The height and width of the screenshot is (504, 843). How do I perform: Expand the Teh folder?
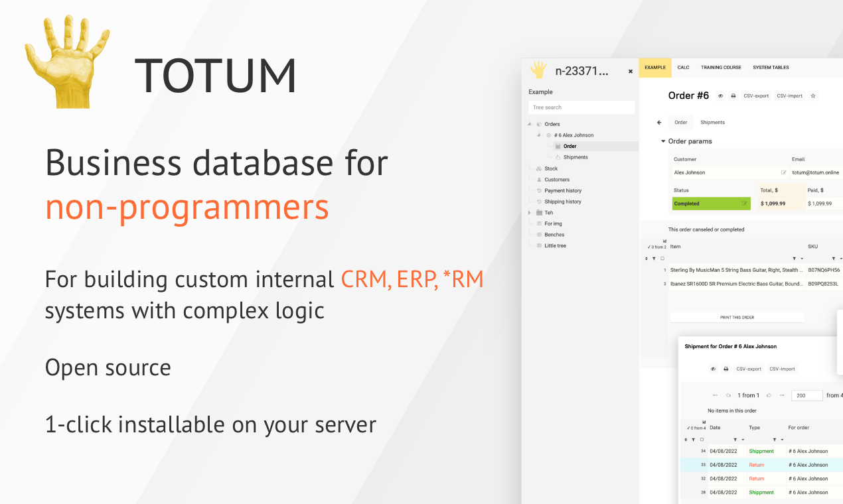tap(530, 213)
